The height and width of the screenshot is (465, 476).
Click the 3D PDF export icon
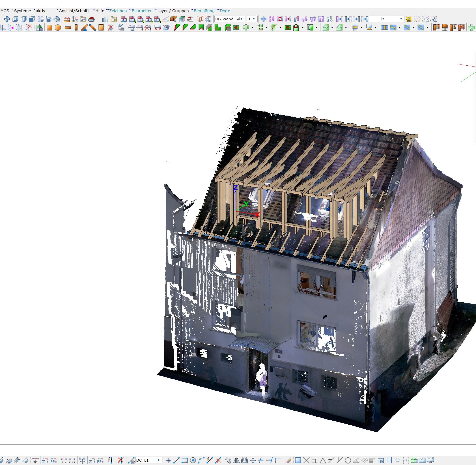click(x=190, y=19)
